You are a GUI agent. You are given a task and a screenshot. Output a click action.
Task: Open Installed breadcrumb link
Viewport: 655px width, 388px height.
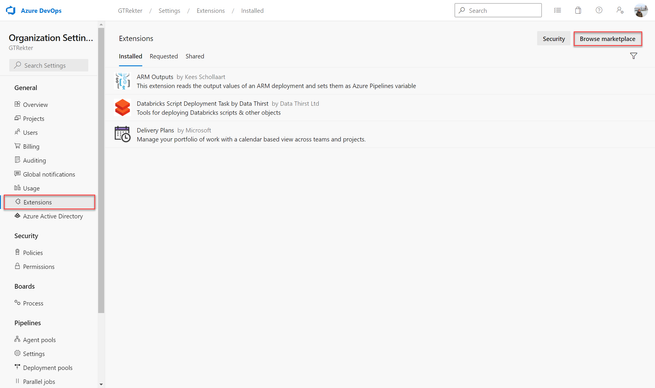click(252, 11)
